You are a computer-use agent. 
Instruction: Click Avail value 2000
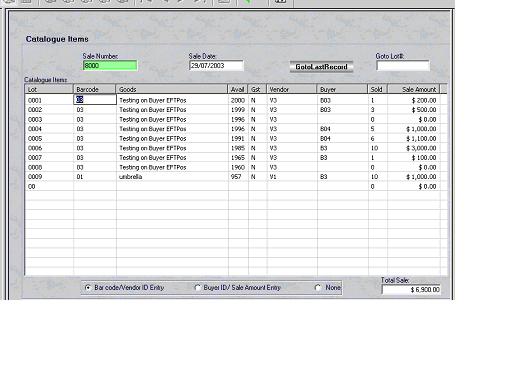[x=238, y=100]
